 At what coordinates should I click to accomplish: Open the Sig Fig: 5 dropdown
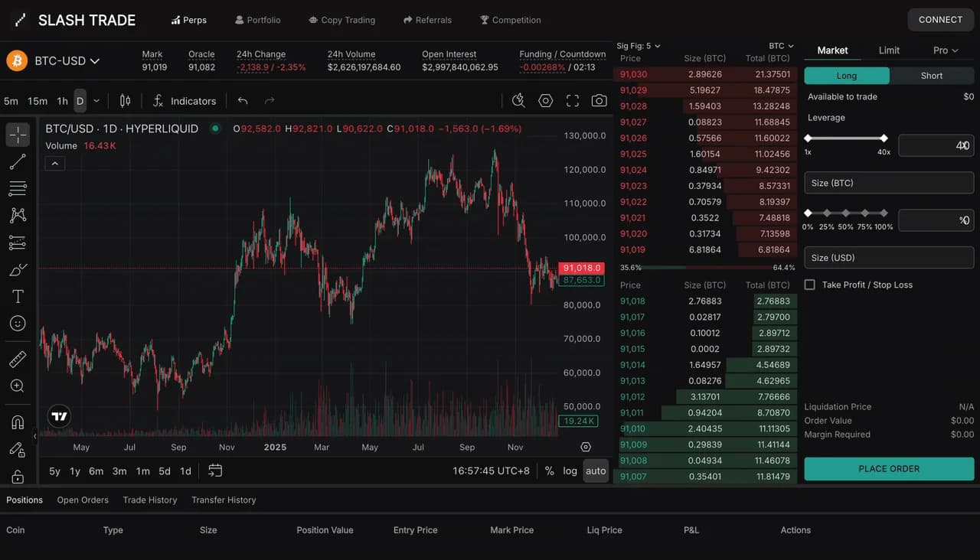click(x=639, y=46)
